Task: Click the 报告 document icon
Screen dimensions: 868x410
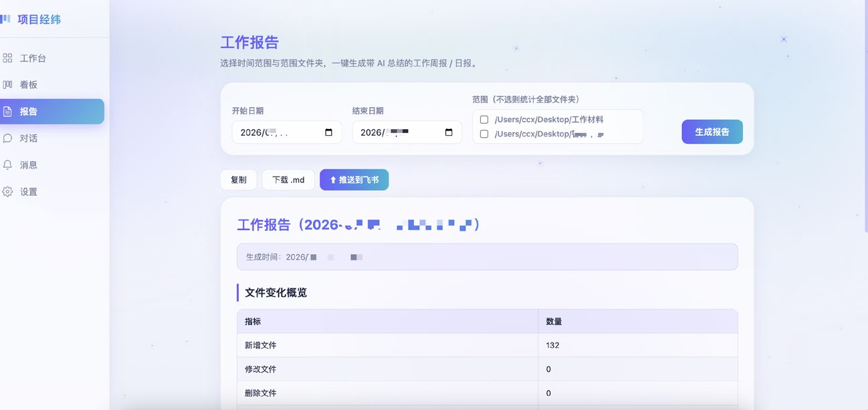Action: 7,112
